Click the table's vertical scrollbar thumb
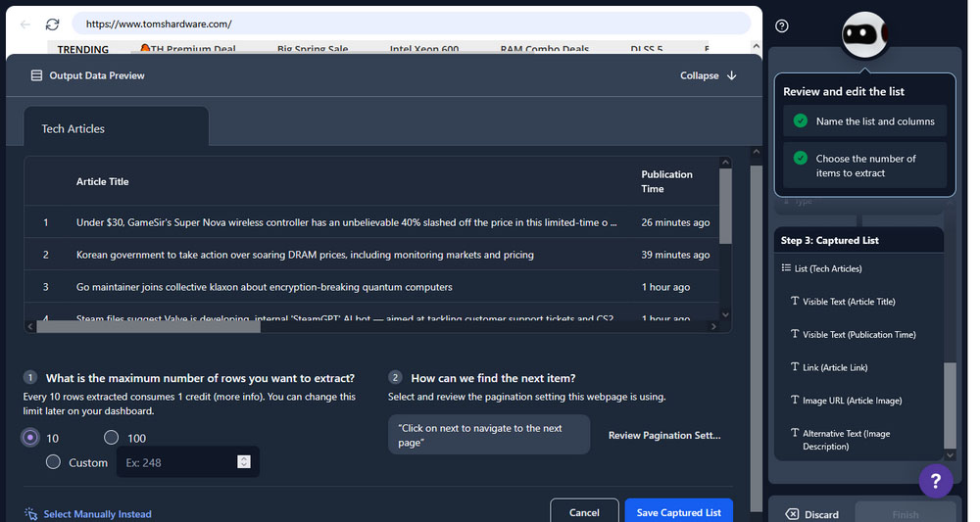Viewport: 980px width, 522px height. tap(725, 206)
